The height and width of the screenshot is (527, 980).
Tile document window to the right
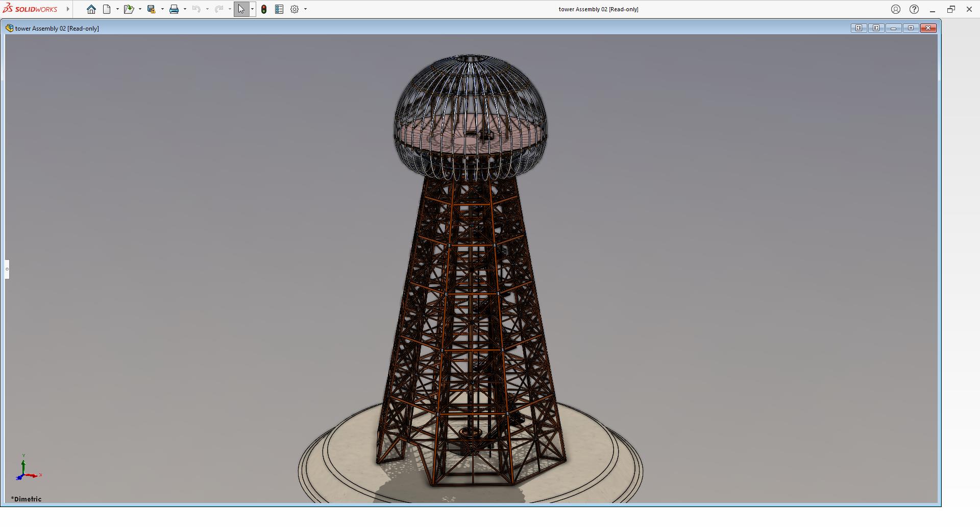pyautogui.click(x=876, y=28)
